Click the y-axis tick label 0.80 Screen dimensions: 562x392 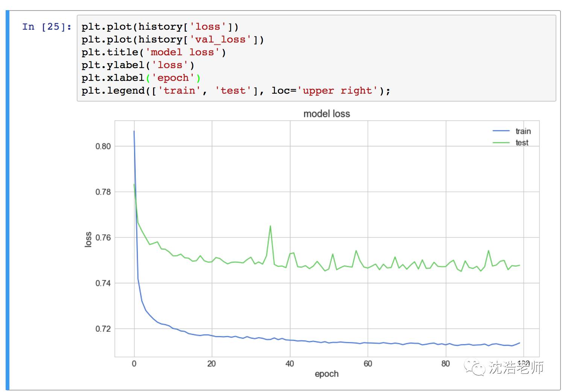(x=103, y=146)
